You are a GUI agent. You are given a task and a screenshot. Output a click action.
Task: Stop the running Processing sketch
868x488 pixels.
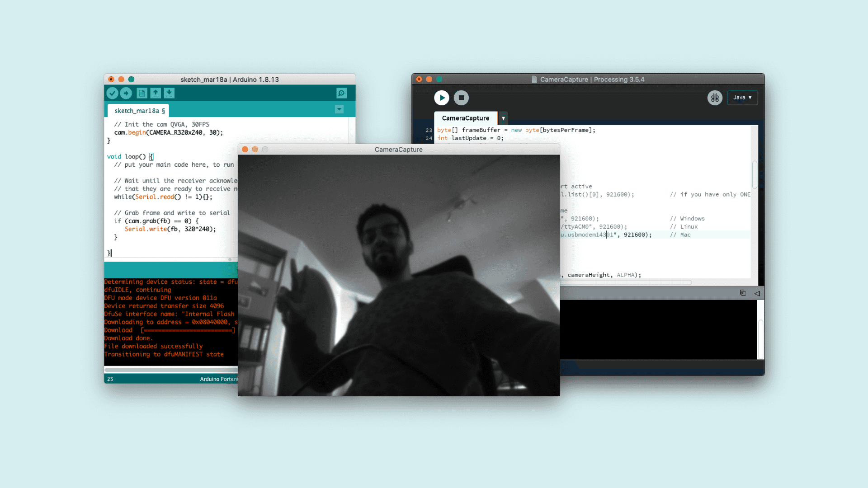click(x=461, y=98)
